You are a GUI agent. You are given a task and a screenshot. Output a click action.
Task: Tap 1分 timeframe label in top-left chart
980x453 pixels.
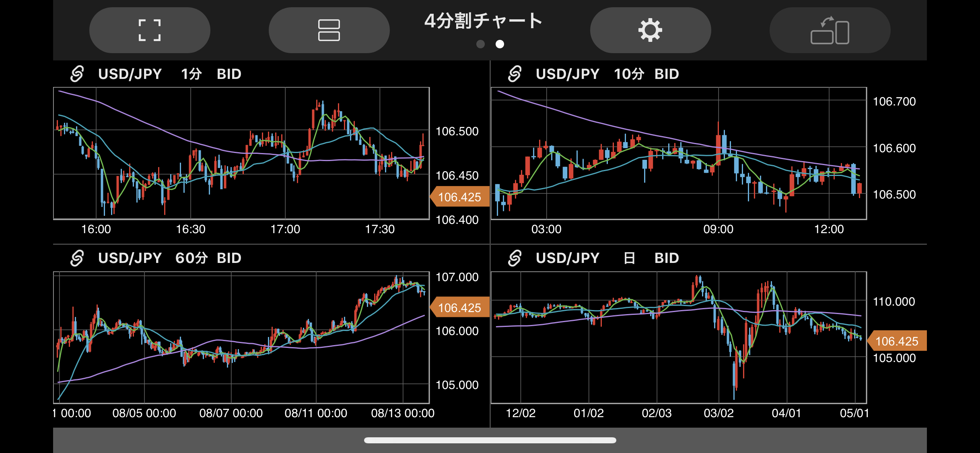click(x=191, y=74)
